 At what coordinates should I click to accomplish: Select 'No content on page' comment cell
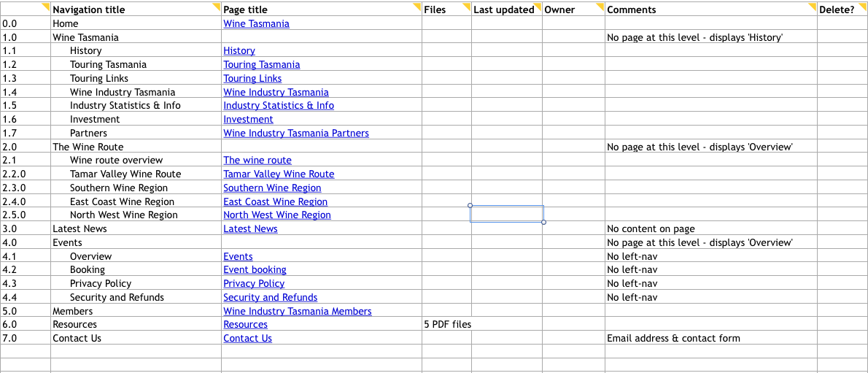click(x=710, y=229)
